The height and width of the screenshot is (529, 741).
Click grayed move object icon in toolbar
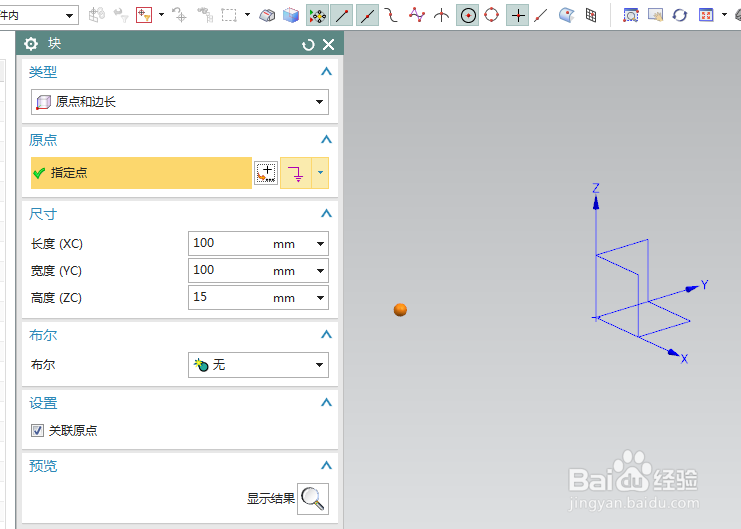pos(96,15)
